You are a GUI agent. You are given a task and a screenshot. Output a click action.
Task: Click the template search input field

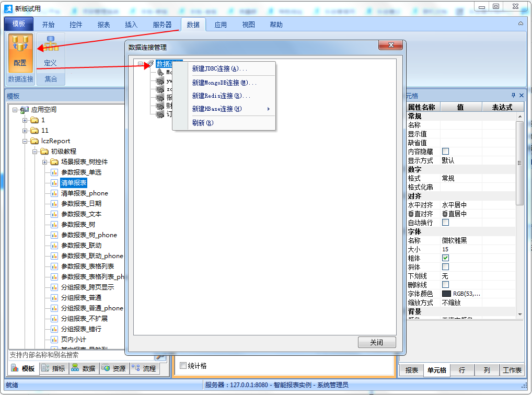[x=81, y=355]
